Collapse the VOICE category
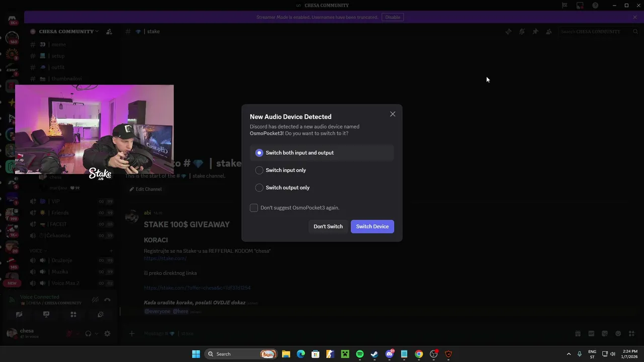The width and height of the screenshot is (644, 362). pyautogui.click(x=38, y=250)
